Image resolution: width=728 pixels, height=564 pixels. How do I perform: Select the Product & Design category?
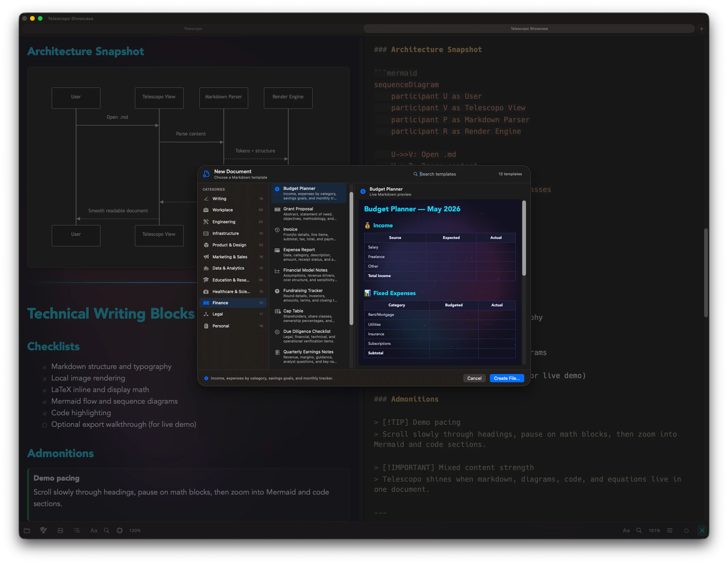click(x=233, y=245)
